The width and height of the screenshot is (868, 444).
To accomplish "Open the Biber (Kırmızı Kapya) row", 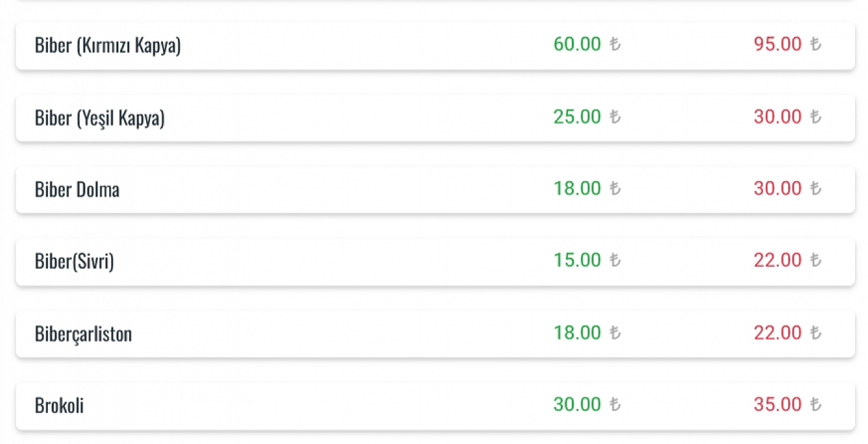I will [x=435, y=46].
